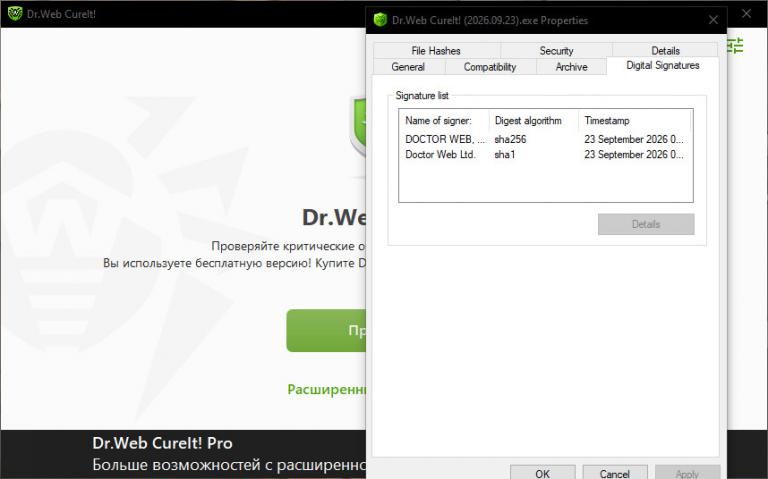Click the Dr.Web CureIt! title bar logo
Image resolution: width=768 pixels, height=479 pixels.
15,14
